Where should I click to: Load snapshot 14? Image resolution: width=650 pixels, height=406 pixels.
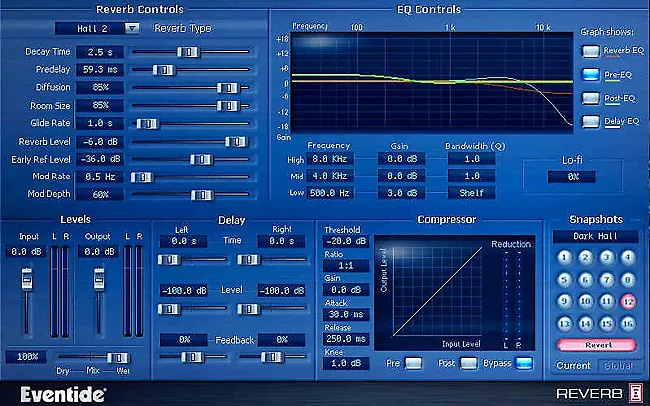point(585,323)
